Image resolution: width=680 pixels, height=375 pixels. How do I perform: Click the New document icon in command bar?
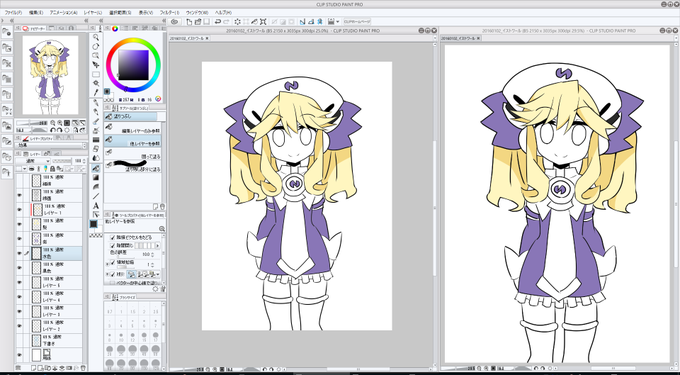pyautogui.click(x=189, y=21)
